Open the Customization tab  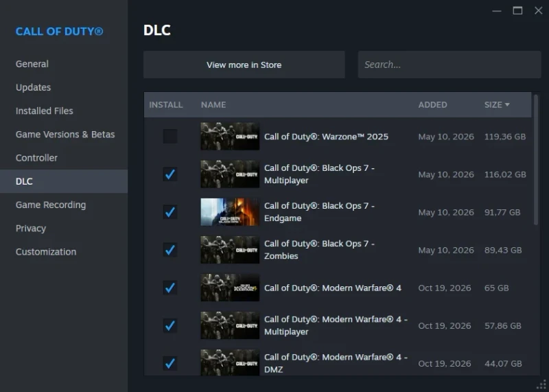64,251
